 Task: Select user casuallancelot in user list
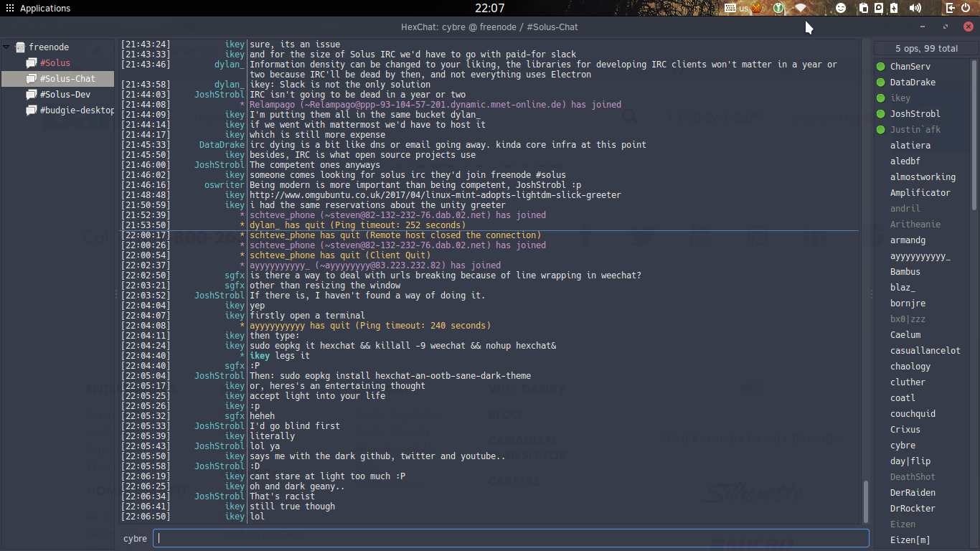click(x=926, y=351)
